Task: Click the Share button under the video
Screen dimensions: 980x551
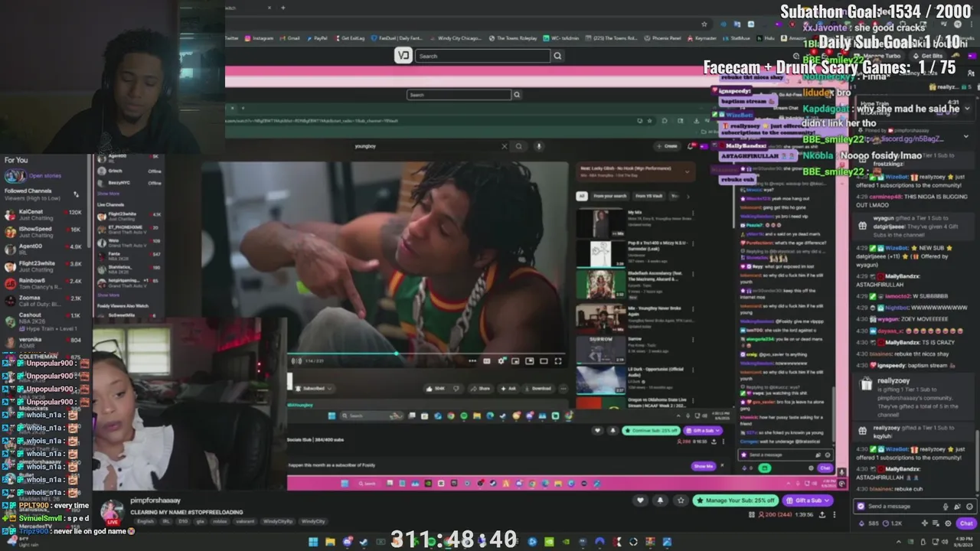Action: click(x=482, y=389)
